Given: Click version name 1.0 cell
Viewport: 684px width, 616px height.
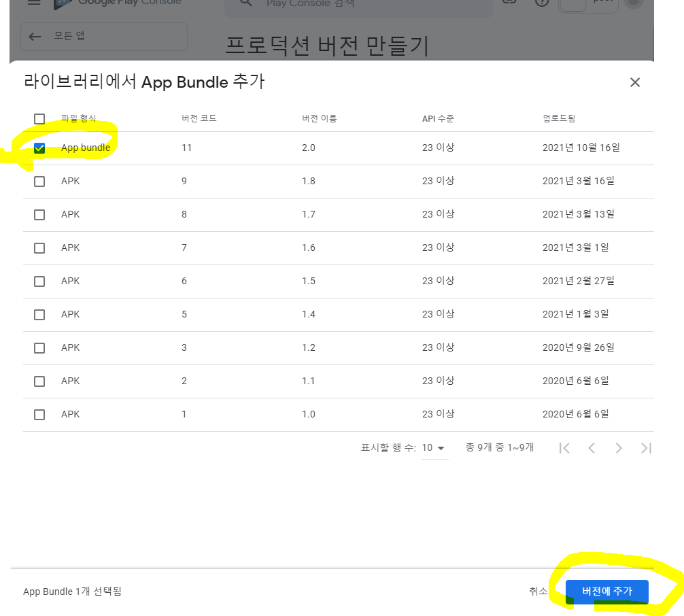Looking at the screenshot, I should pyautogui.click(x=309, y=414).
